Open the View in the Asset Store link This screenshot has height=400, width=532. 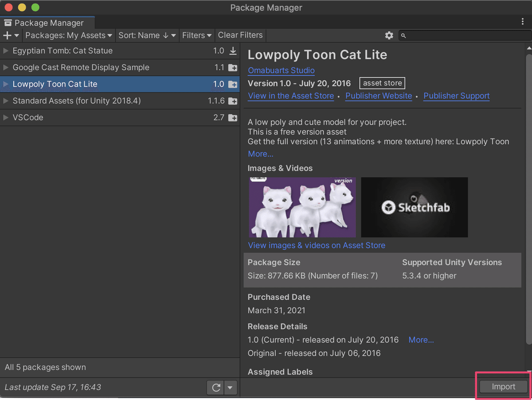291,96
